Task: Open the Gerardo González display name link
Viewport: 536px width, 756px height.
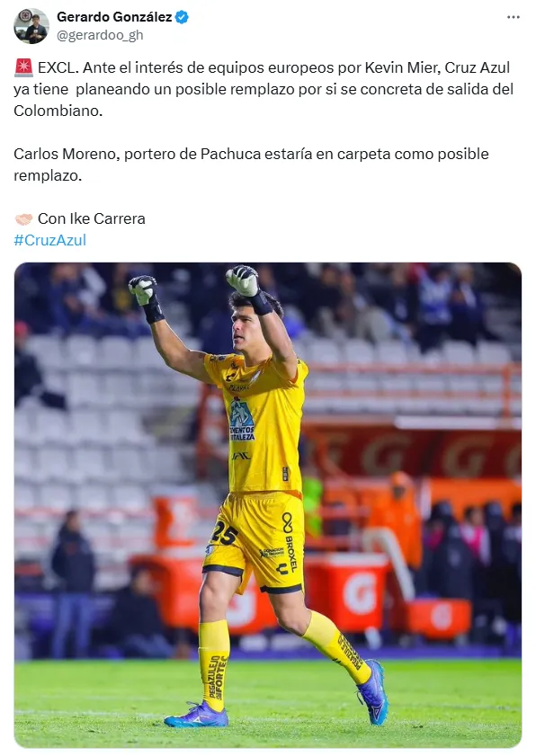Action: (114, 17)
